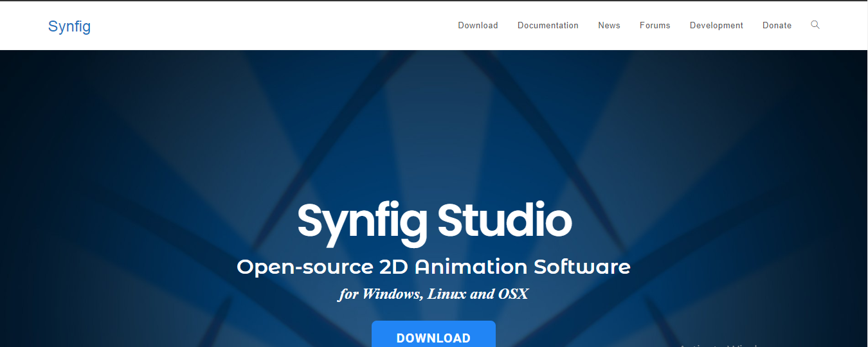Click the blue DOWNLOAD button
This screenshot has width=868, height=347.
click(433, 335)
